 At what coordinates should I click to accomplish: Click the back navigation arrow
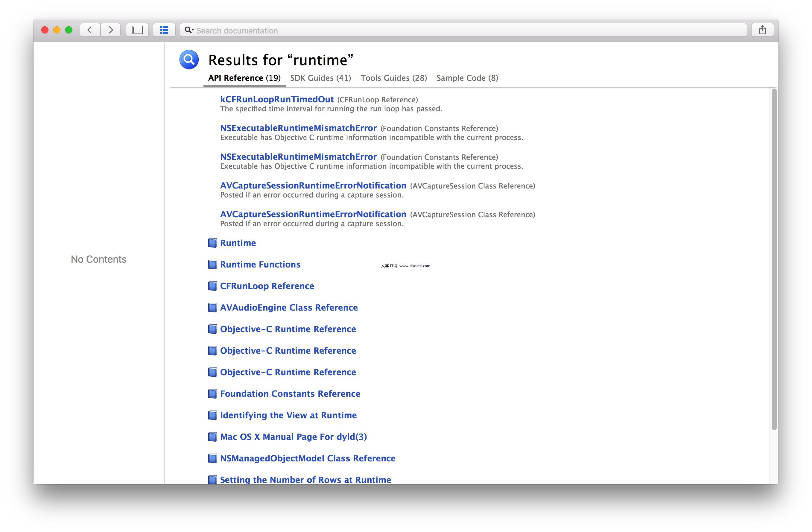tap(90, 30)
